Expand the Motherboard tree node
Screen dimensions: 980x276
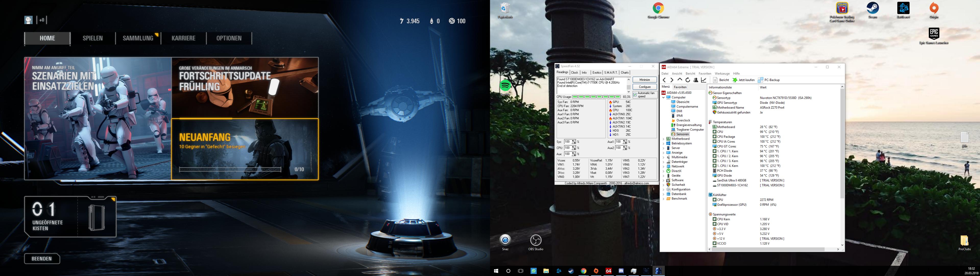tap(664, 139)
